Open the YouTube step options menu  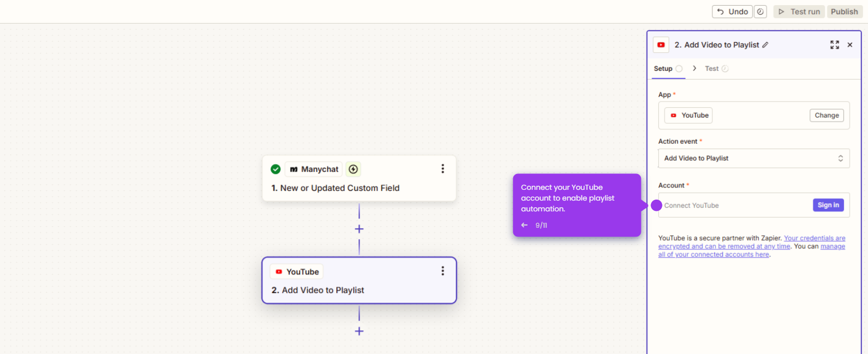(x=443, y=271)
